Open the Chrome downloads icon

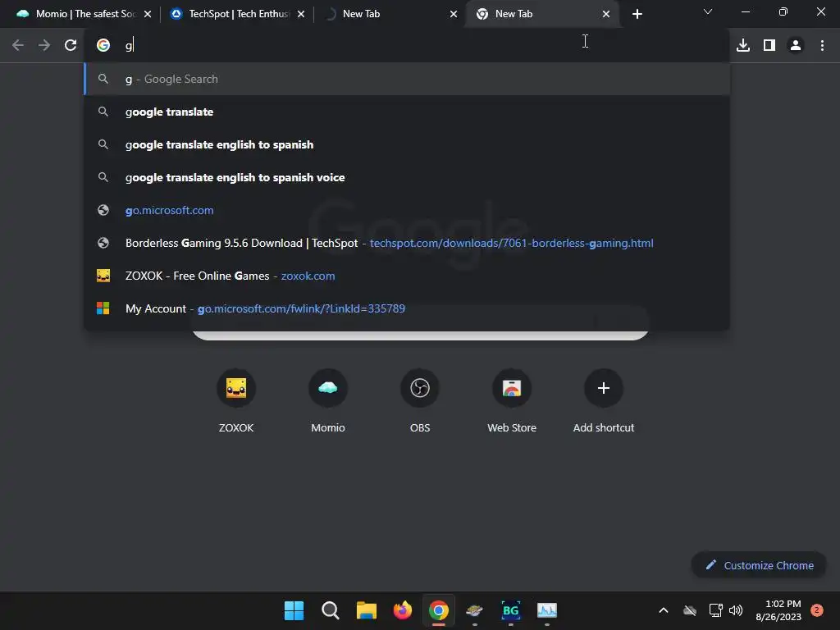[742, 46]
